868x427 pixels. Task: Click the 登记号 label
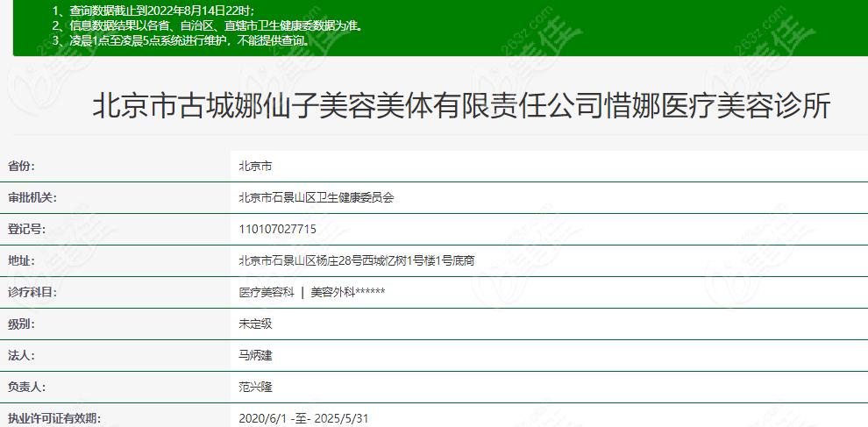(26, 229)
